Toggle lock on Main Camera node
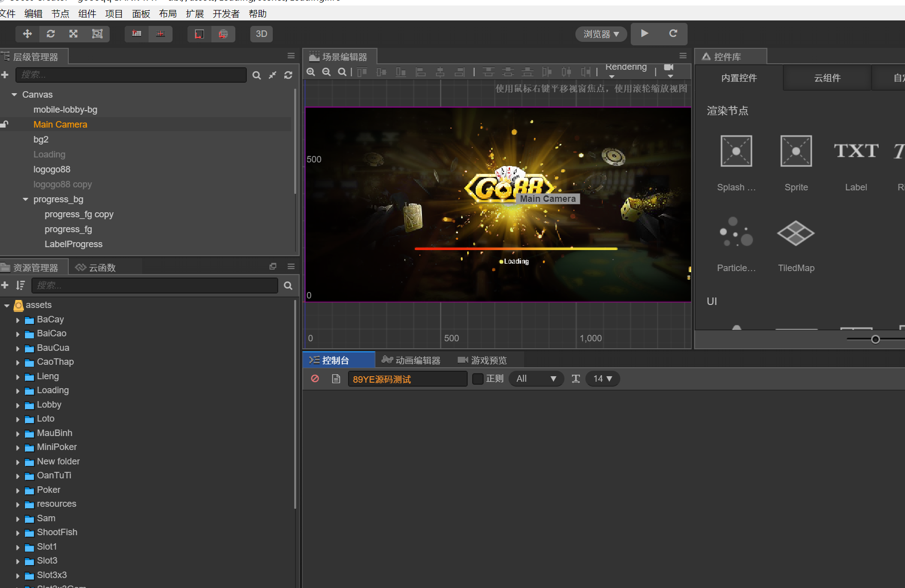 (4, 124)
